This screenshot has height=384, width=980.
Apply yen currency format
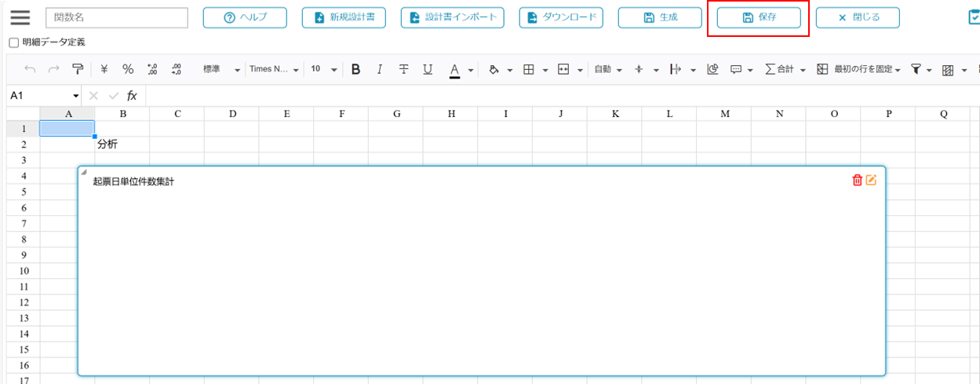click(x=104, y=69)
